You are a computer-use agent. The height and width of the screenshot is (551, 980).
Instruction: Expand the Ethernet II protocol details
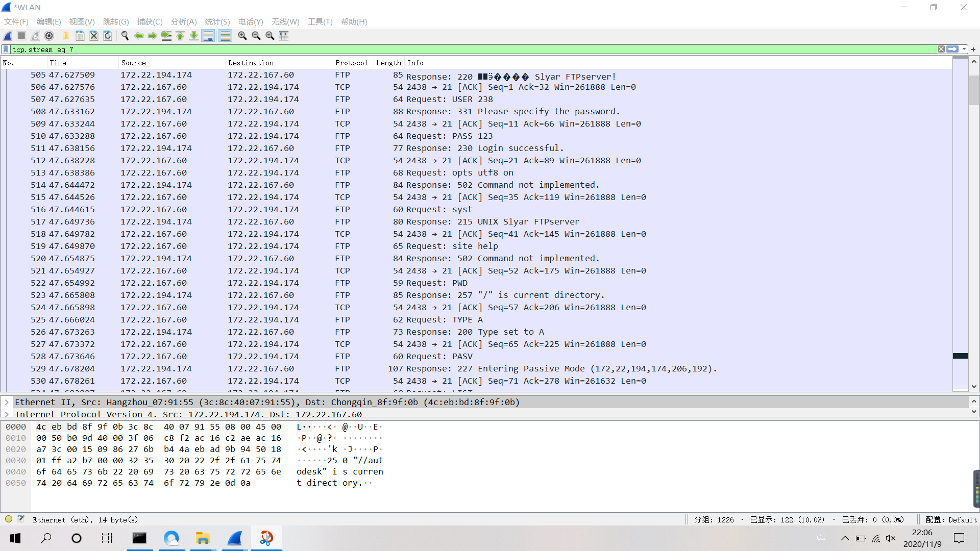coord(7,402)
